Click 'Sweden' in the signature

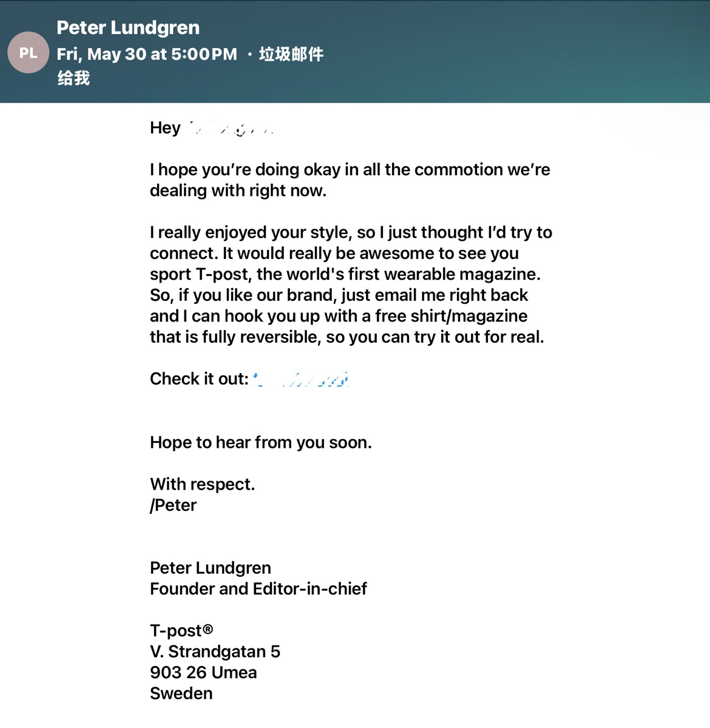pyautogui.click(x=181, y=693)
